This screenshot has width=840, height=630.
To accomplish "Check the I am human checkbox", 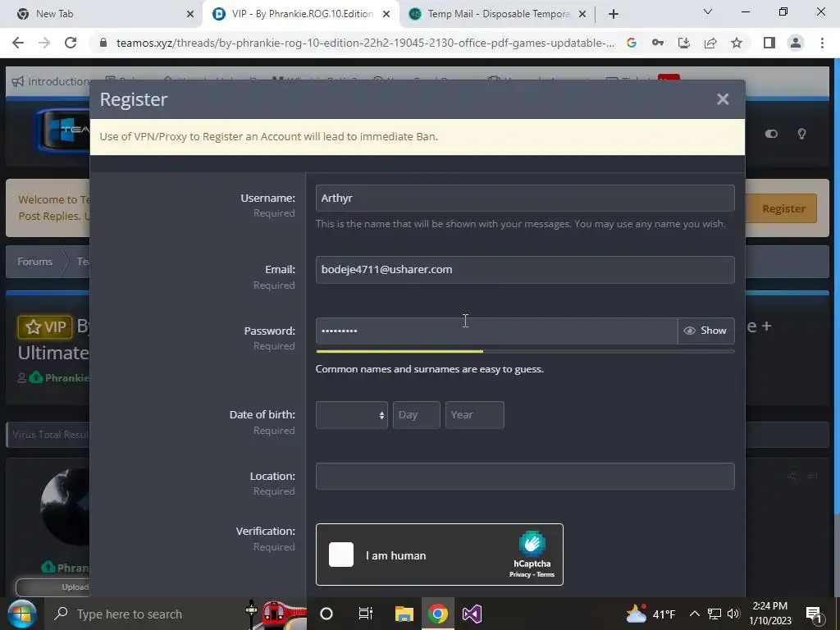I will (341, 555).
